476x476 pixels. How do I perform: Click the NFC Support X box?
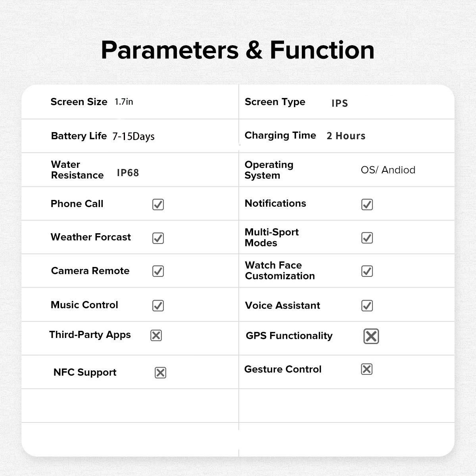pyautogui.click(x=160, y=372)
